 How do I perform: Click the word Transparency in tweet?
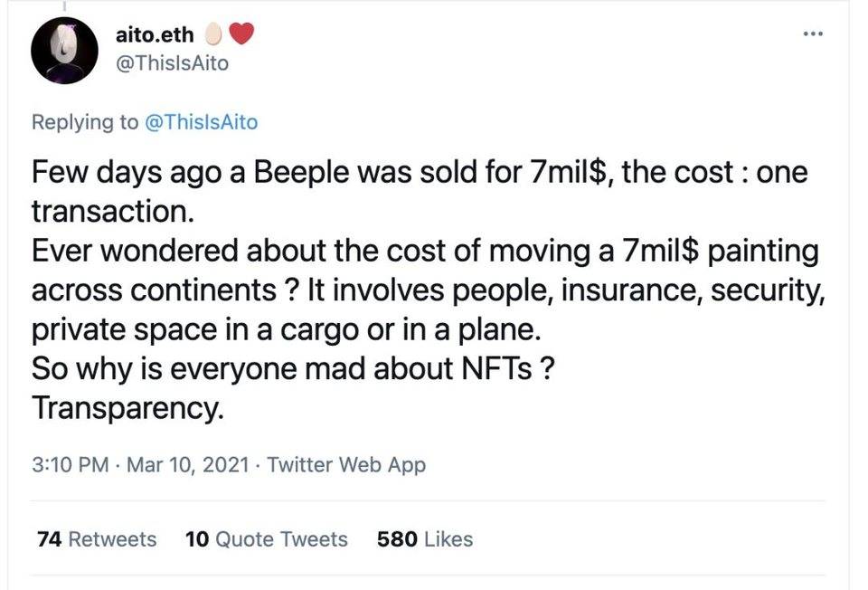click(127, 407)
